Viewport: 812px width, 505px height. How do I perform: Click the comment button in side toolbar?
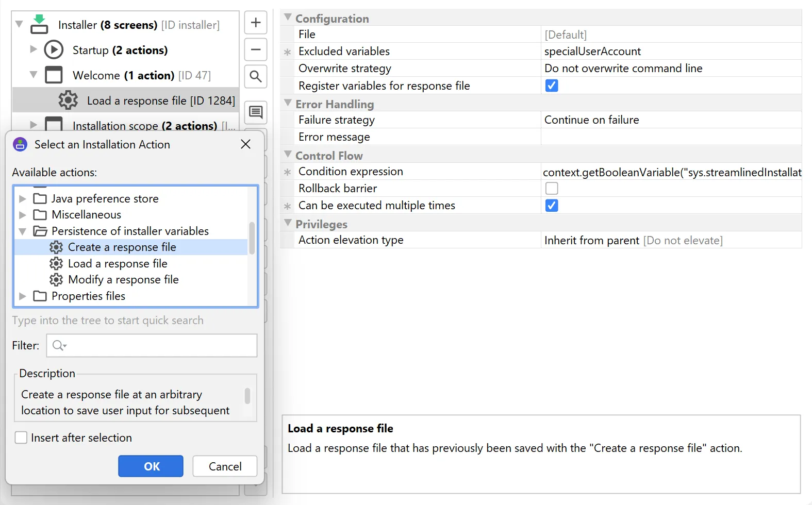[x=256, y=112]
